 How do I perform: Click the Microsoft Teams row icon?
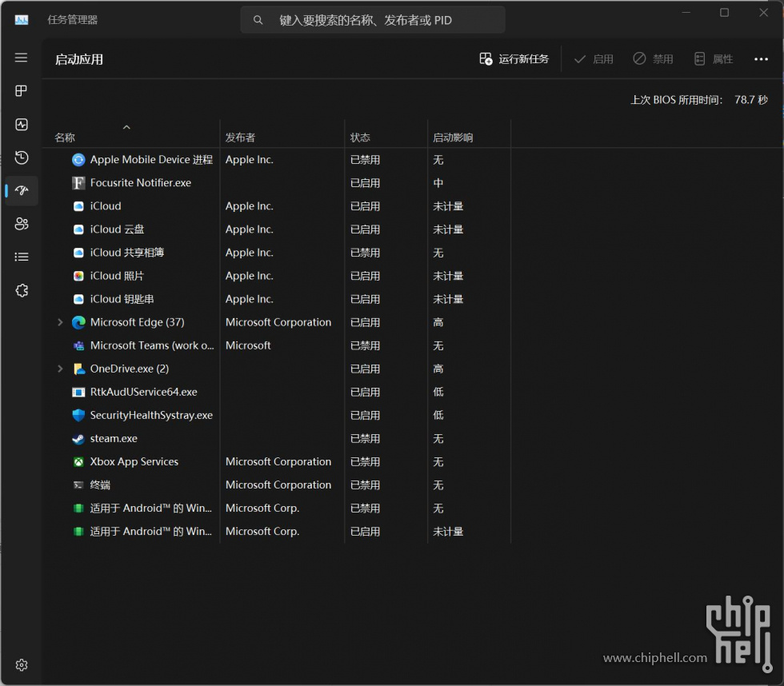[78, 345]
